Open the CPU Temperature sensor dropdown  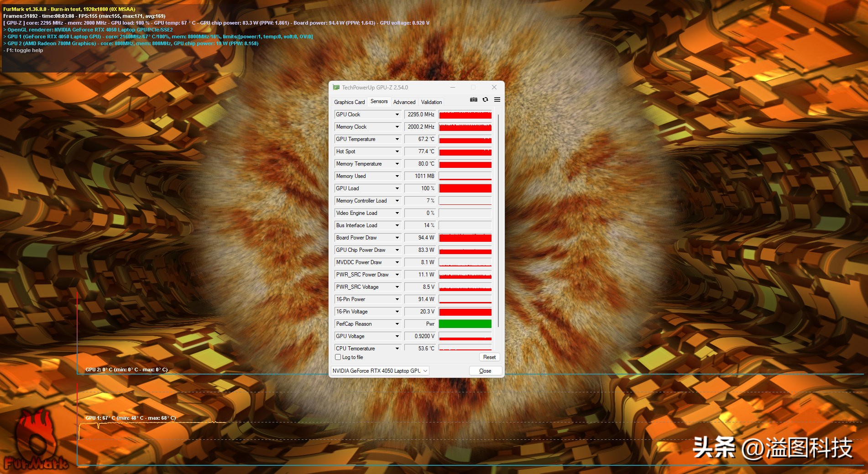(397, 348)
